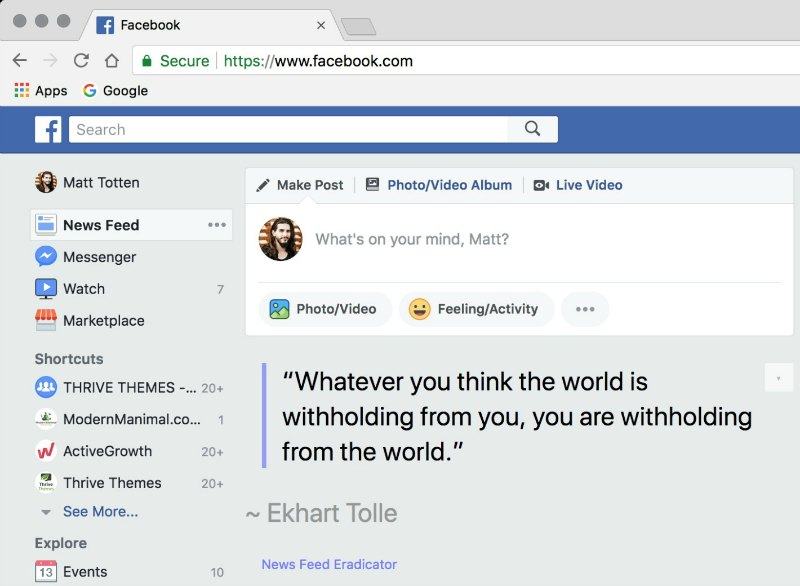This screenshot has height=586, width=800.
Task: Open more composer options ellipsis
Action: (x=585, y=309)
